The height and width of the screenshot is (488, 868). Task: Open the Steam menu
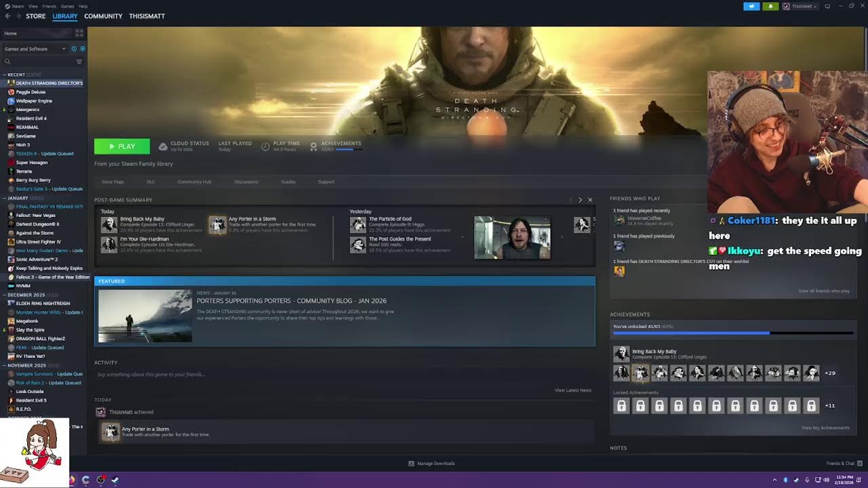click(18, 6)
